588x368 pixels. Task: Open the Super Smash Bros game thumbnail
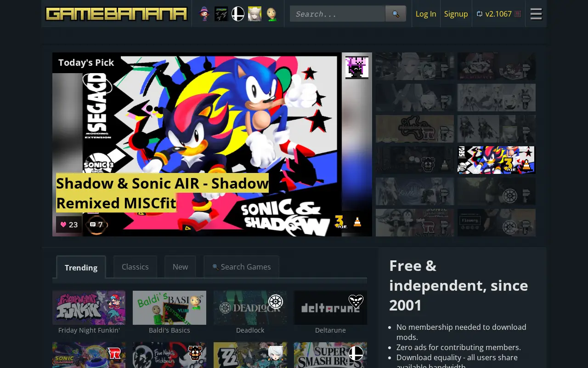[x=330, y=355]
